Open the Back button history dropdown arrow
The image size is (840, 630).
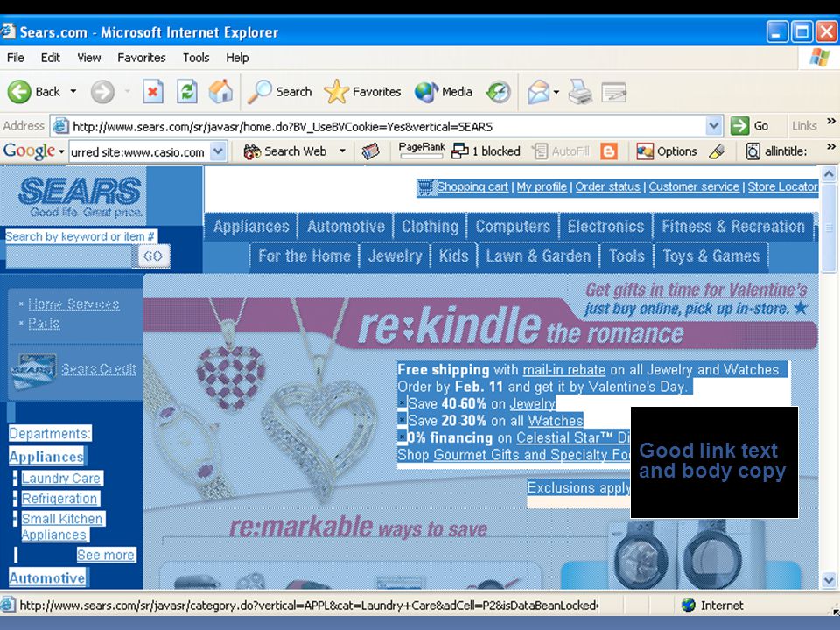73,92
